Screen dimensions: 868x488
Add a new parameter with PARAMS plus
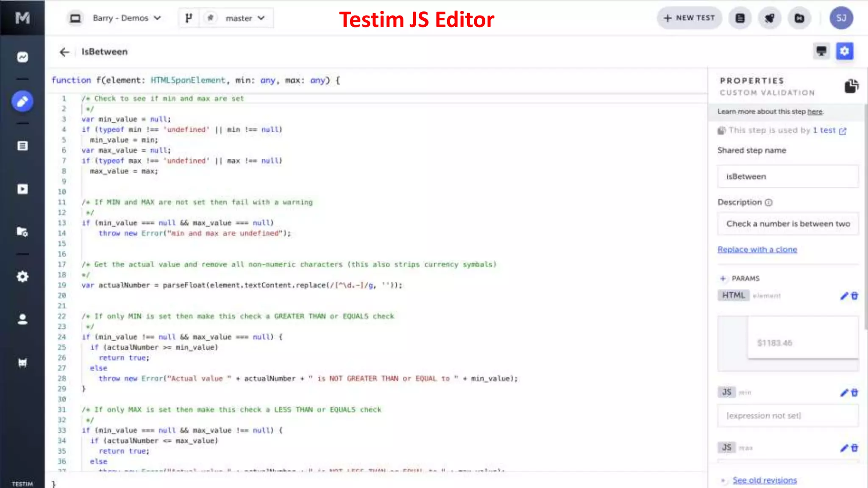click(723, 278)
